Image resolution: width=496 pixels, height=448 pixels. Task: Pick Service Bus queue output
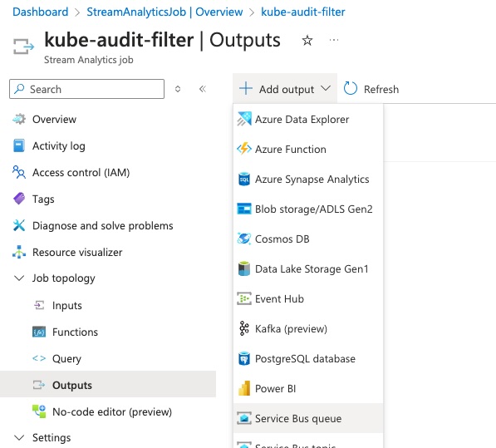[308, 418]
